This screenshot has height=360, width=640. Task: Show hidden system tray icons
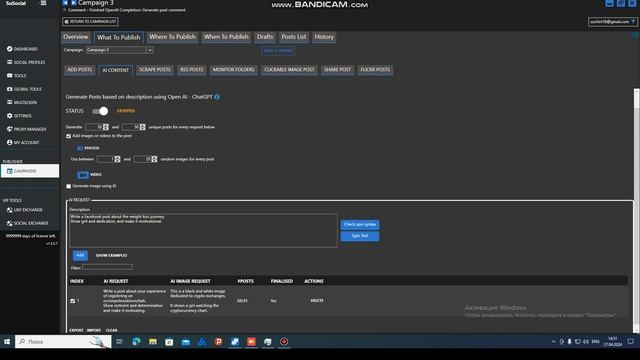553,342
